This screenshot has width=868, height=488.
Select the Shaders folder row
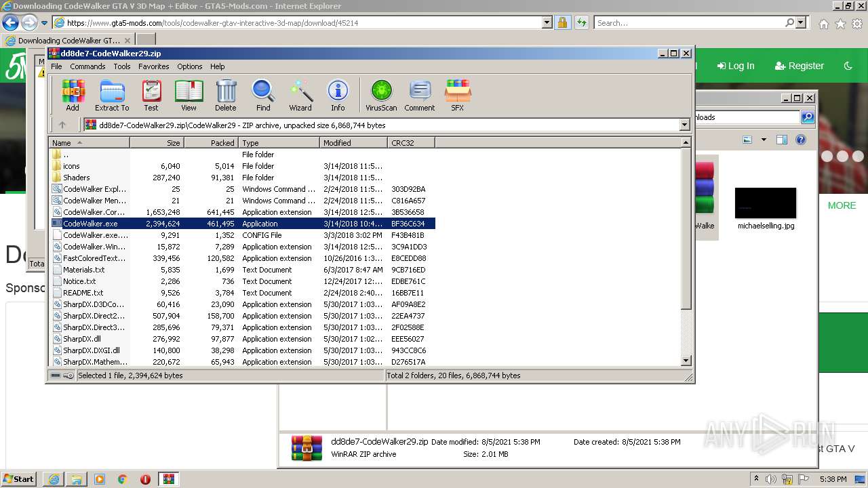click(x=242, y=178)
